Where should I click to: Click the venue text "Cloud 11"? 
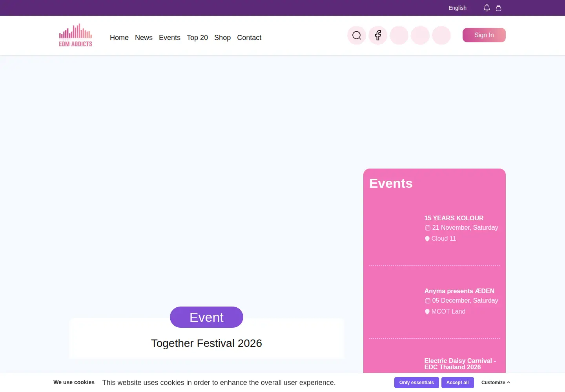[x=444, y=239]
